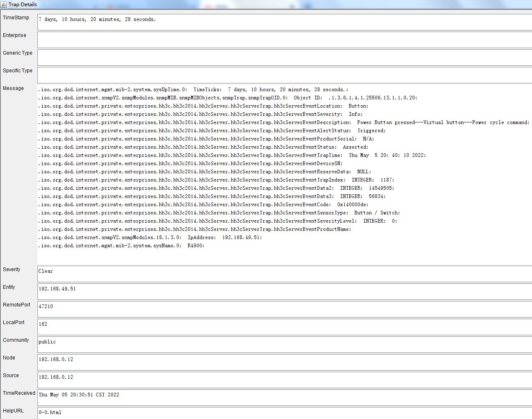The width and height of the screenshot is (532, 419).
Task: Click the TimeStamp value field
Action: coord(285,22)
